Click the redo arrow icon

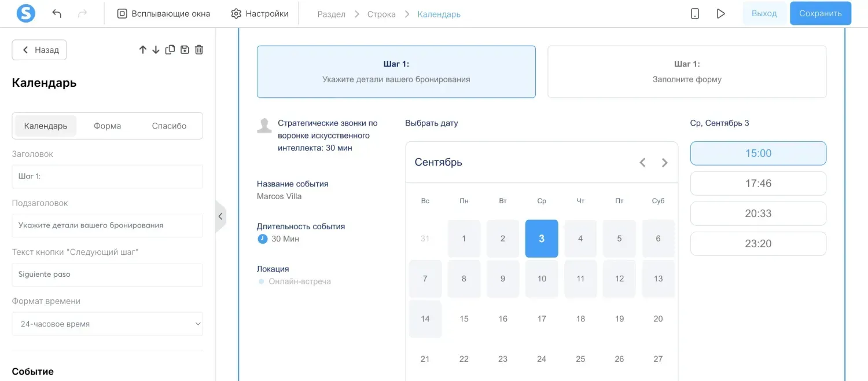80,13
